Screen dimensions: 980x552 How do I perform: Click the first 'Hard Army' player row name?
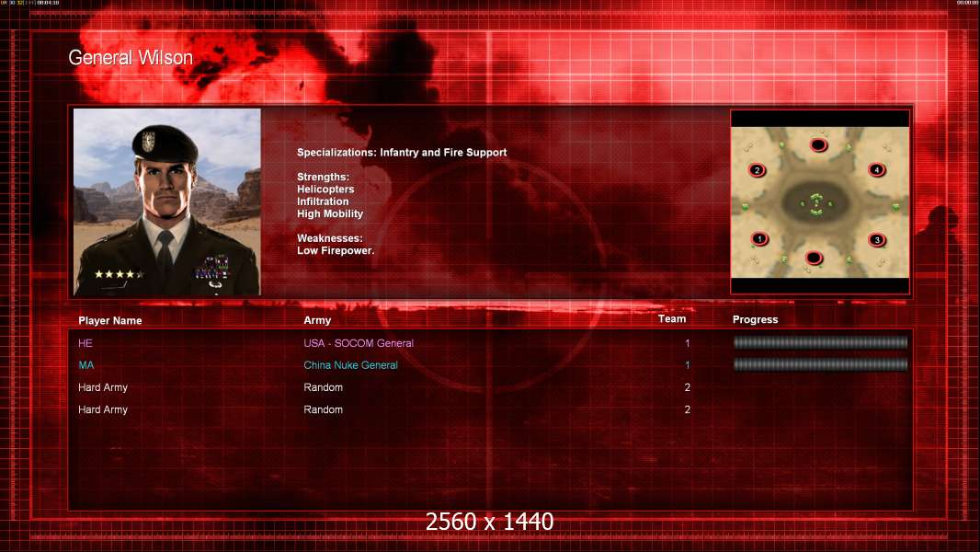[x=103, y=387]
